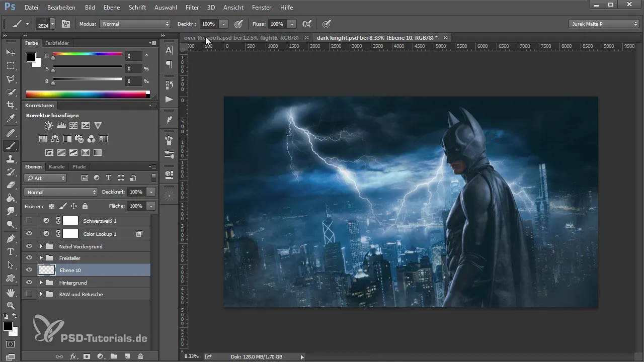Select the Clone Stamp tool
This screenshot has width=644, height=362.
(x=11, y=159)
